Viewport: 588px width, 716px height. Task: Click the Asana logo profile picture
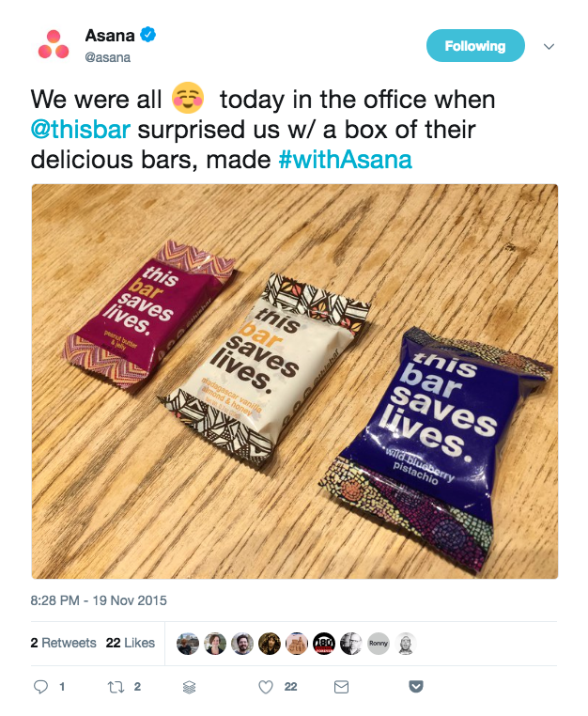tap(53, 44)
